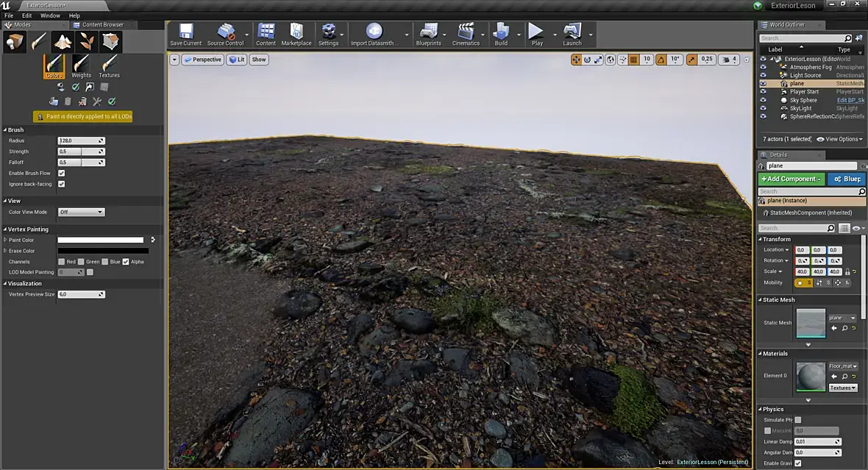Click the Save Current toolbar icon
This screenshot has height=470, width=868.
click(185, 34)
